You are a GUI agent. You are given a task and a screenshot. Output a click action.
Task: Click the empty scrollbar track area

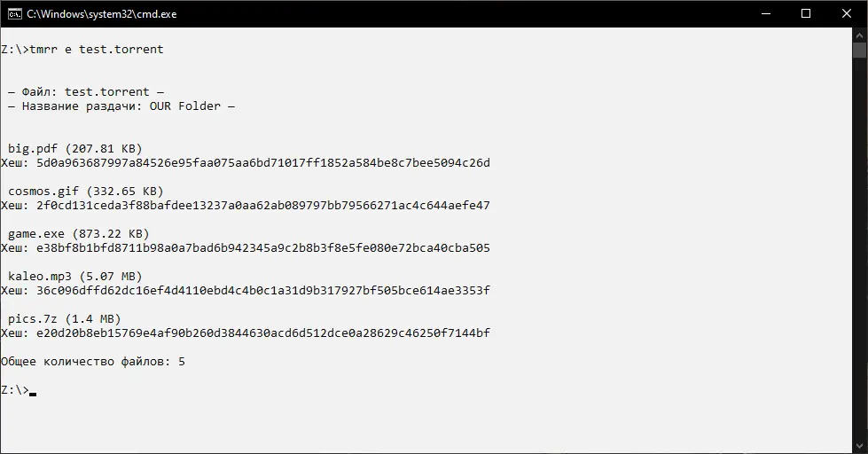[860, 249]
